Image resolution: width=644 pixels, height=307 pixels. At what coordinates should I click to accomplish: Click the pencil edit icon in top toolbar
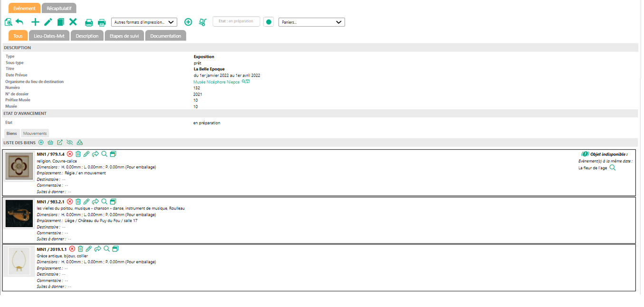click(x=48, y=22)
